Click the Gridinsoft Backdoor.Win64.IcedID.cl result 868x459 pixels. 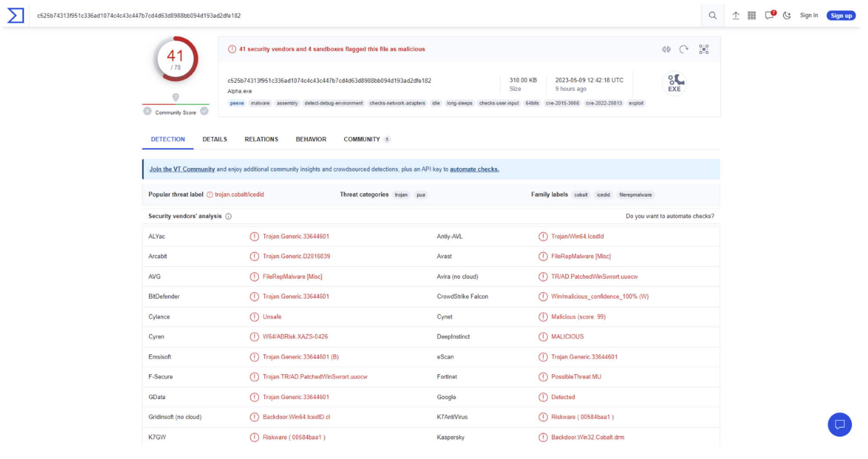[296, 417]
